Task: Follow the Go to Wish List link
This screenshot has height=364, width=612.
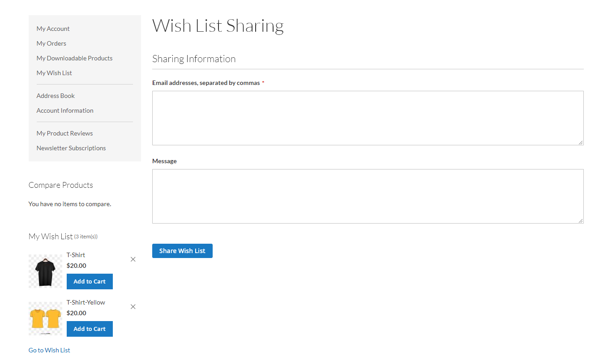Action: 49,350
